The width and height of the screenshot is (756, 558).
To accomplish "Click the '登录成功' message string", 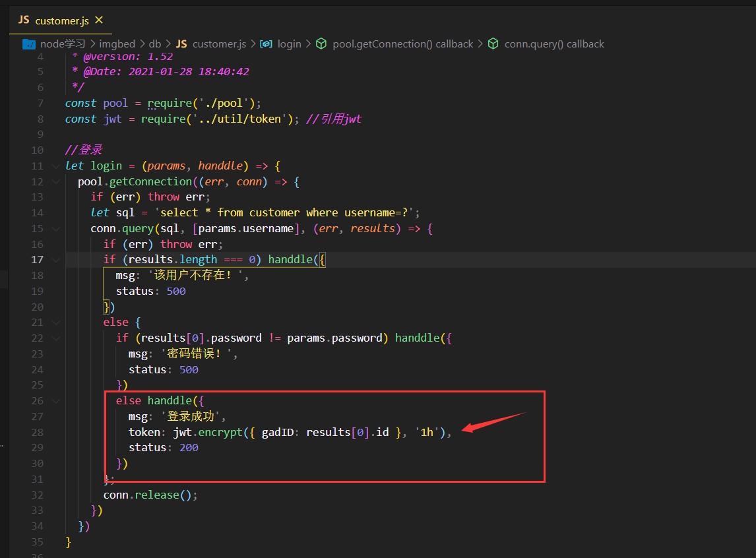I will point(191,416).
